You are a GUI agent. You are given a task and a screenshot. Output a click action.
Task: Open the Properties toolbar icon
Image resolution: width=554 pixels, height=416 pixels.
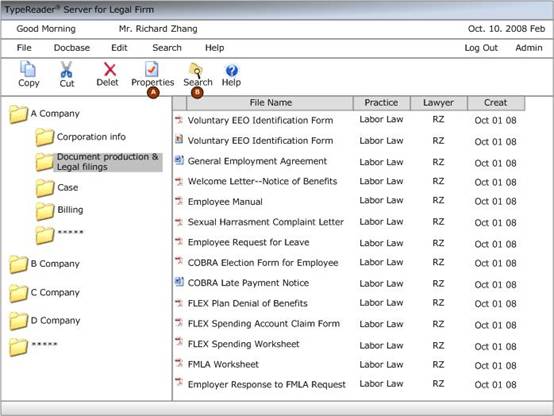[152, 69]
